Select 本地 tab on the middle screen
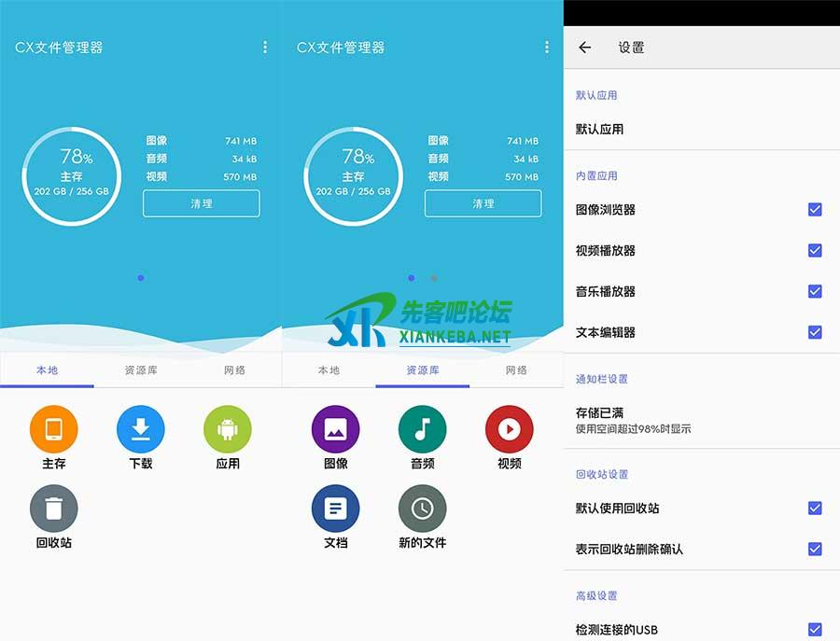This screenshot has height=641, width=840. pos(329,370)
